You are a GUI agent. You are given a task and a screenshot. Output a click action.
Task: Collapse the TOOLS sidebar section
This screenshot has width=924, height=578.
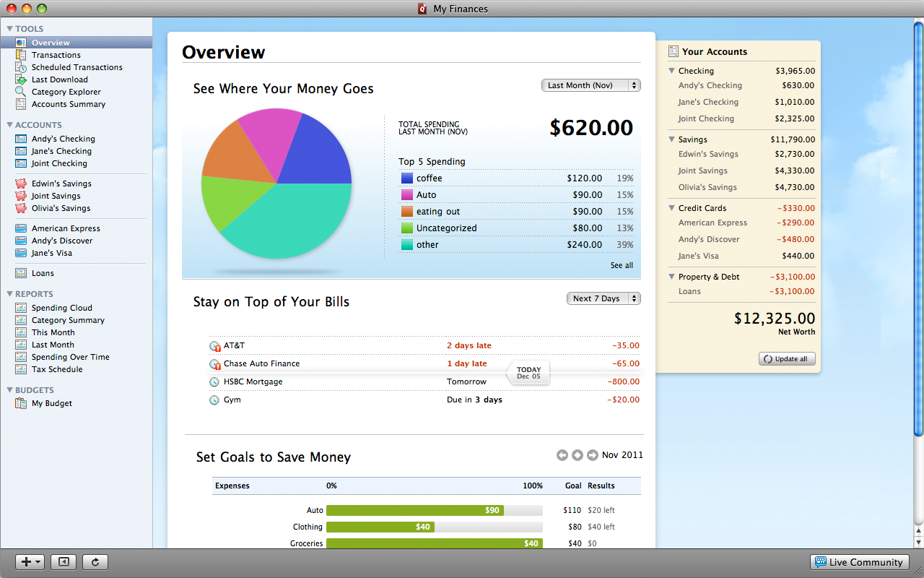click(9, 28)
